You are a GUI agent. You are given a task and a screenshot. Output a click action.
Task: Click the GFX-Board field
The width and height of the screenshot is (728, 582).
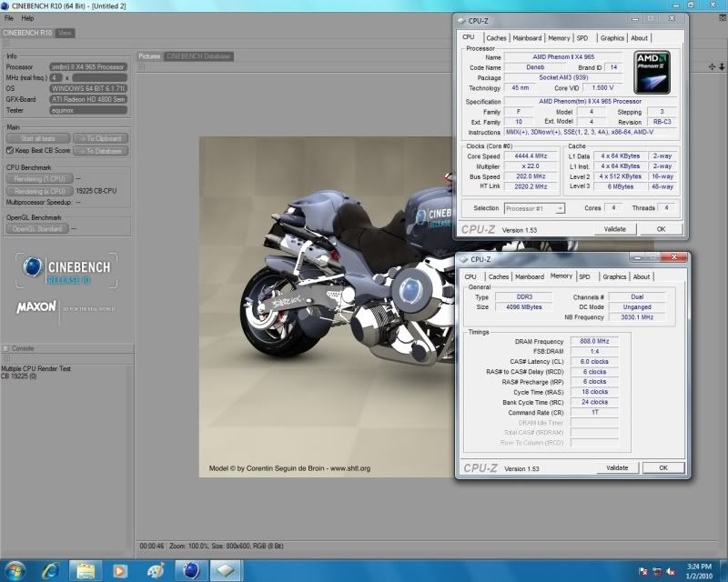pyautogui.click(x=88, y=99)
